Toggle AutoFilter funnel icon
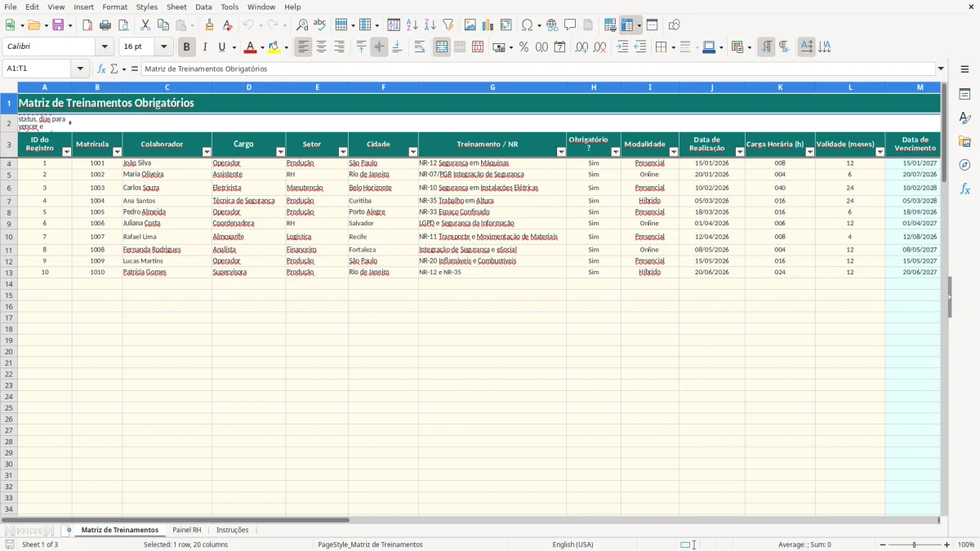The height and width of the screenshot is (551, 980). pos(448,25)
